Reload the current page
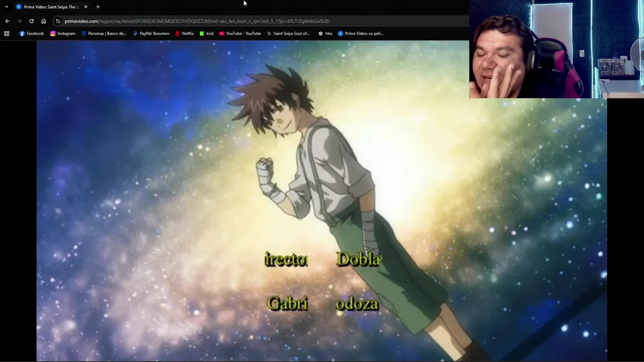 point(31,21)
